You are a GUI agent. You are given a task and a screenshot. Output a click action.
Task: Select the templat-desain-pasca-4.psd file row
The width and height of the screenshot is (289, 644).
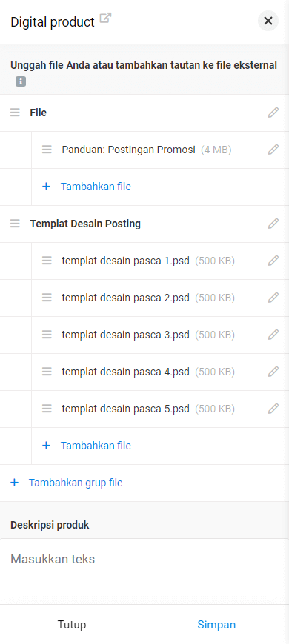(x=160, y=372)
